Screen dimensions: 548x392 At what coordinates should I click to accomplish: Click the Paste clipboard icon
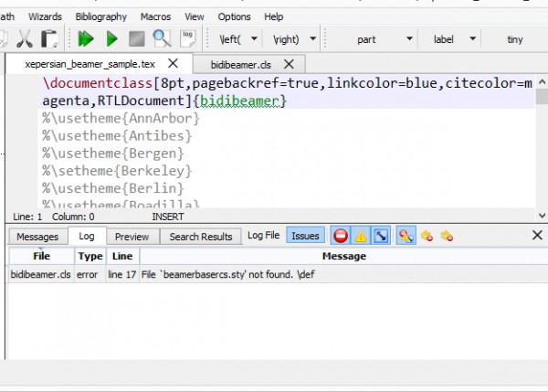(49, 38)
